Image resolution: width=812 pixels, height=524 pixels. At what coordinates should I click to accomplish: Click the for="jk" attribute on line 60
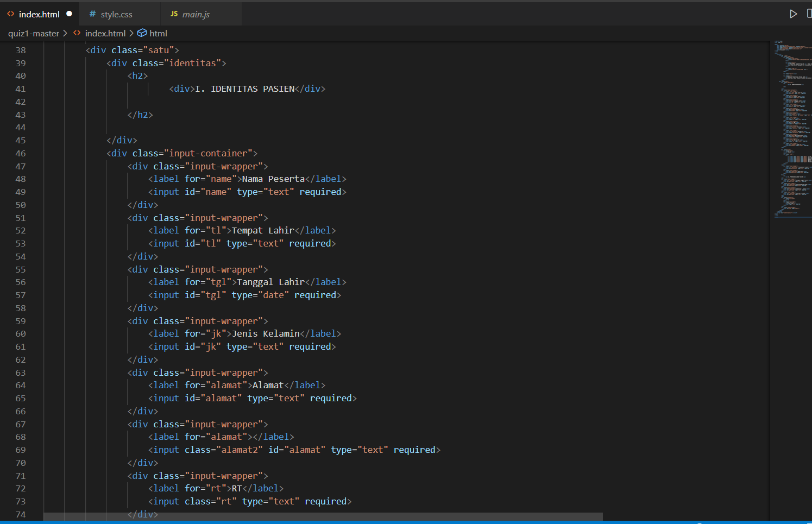(205, 333)
